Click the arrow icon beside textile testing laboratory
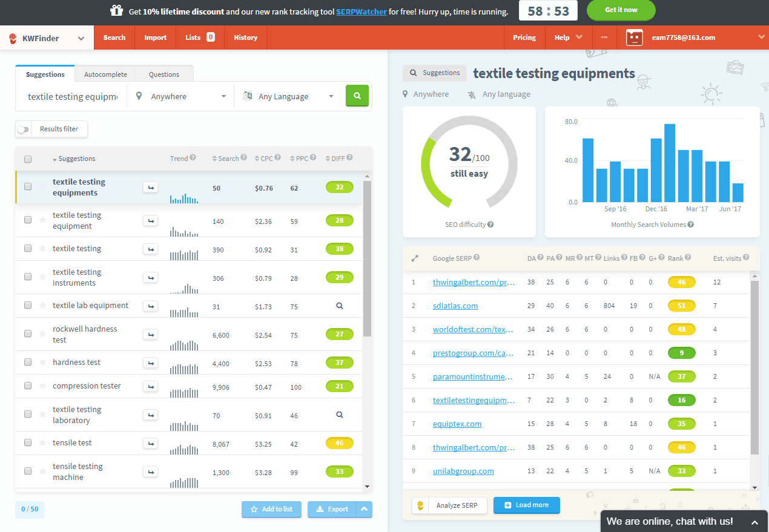 pos(151,415)
